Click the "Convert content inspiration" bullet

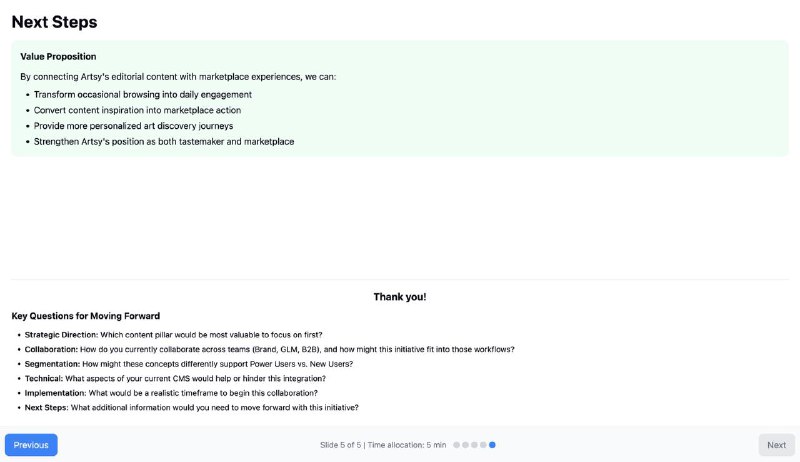click(137, 110)
